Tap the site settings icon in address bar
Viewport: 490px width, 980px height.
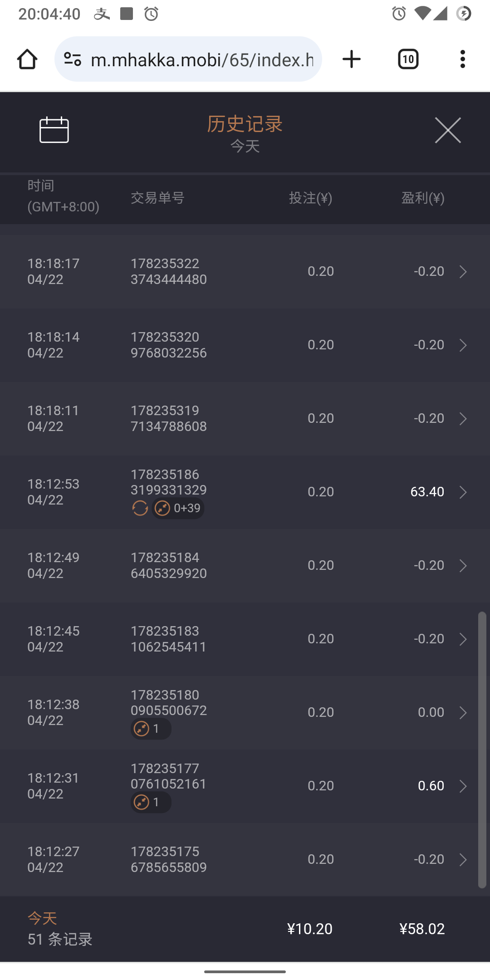73,59
